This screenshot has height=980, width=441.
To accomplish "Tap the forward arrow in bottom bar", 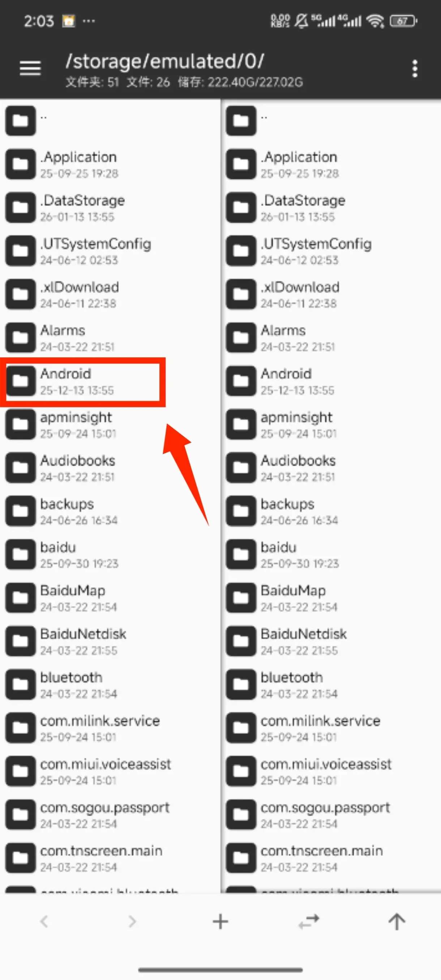I will pos(132,922).
